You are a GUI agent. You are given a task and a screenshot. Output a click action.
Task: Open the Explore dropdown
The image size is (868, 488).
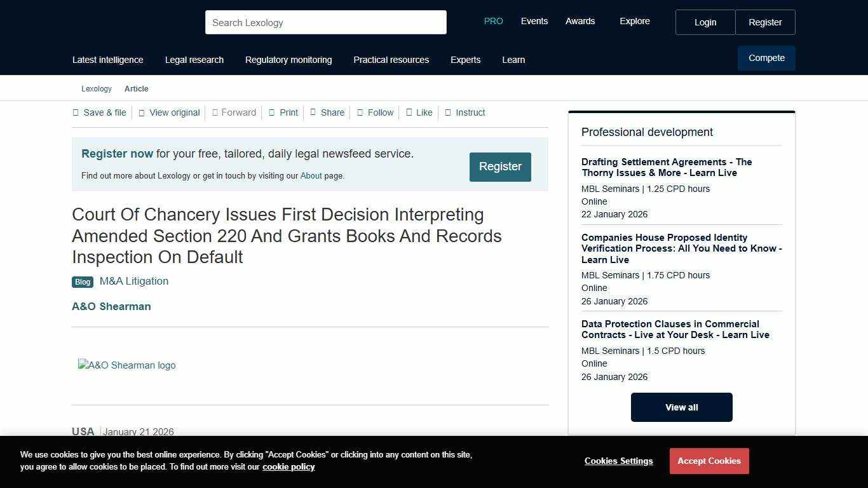634,21
